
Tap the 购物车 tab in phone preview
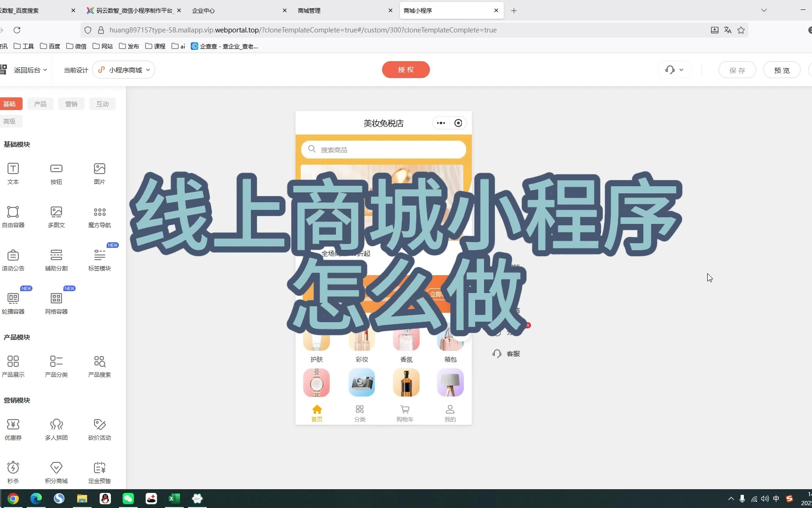coord(405,413)
